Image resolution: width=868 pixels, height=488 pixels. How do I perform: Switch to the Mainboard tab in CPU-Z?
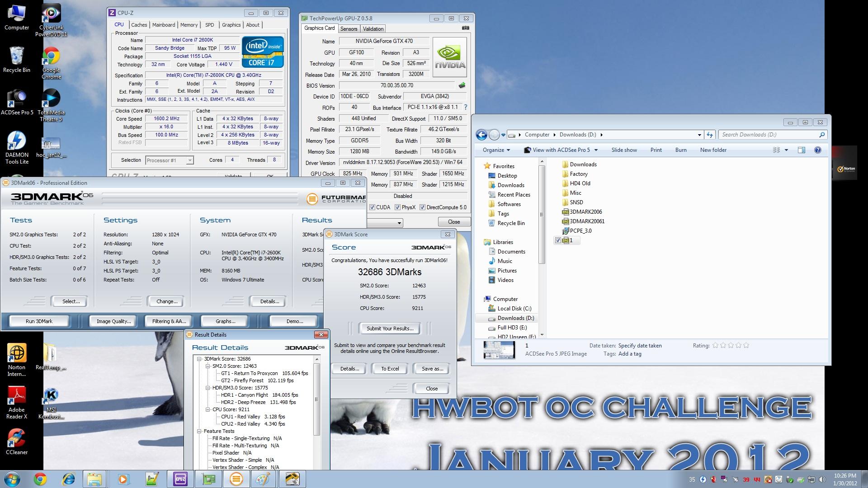click(163, 25)
